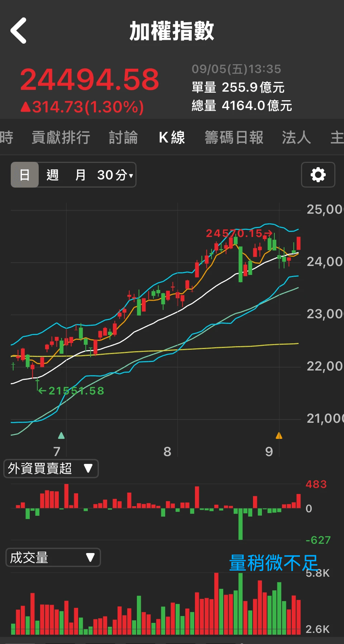Tap the month 9 axis label
Screen dimensions: 344x644
coord(269,452)
